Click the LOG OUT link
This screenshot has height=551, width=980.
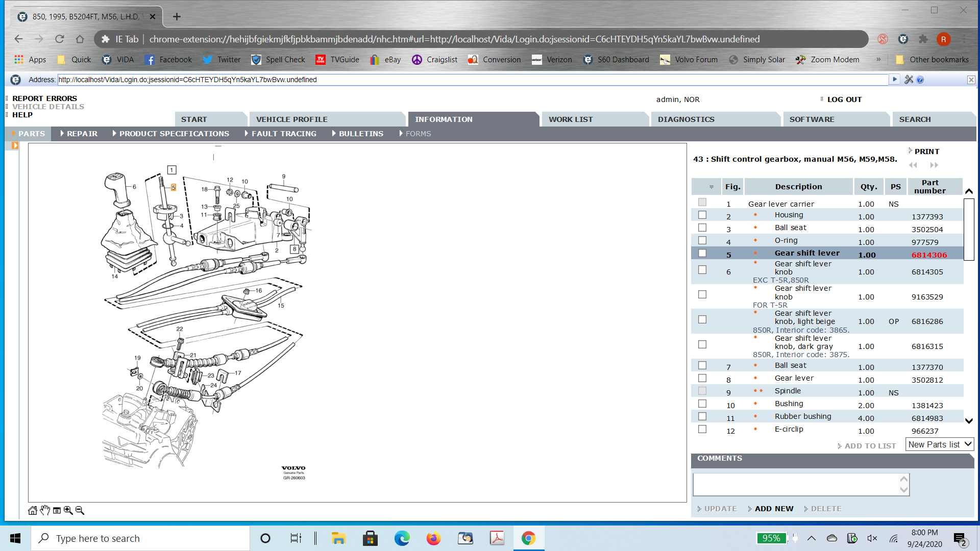(x=844, y=99)
